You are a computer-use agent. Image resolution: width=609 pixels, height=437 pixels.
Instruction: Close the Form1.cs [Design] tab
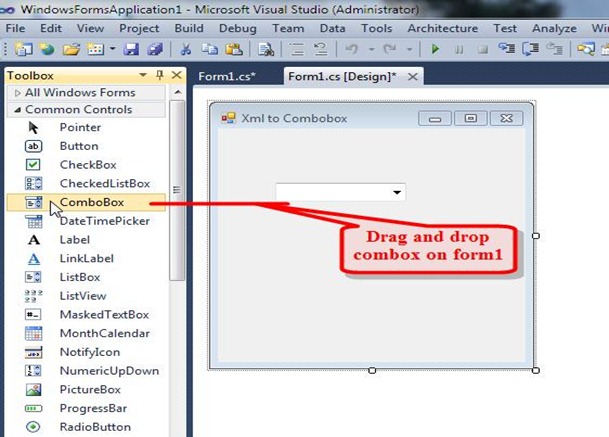pos(412,77)
